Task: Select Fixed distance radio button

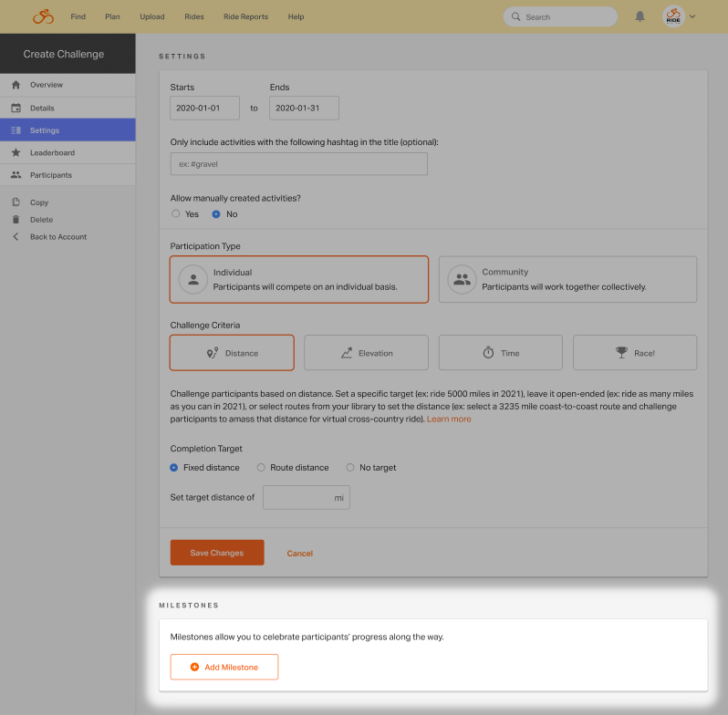Action: coord(173,468)
